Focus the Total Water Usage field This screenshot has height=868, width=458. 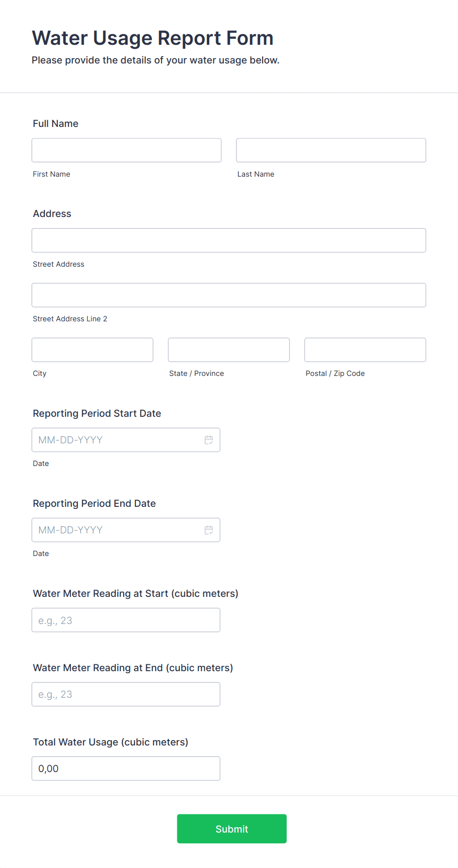click(x=126, y=769)
